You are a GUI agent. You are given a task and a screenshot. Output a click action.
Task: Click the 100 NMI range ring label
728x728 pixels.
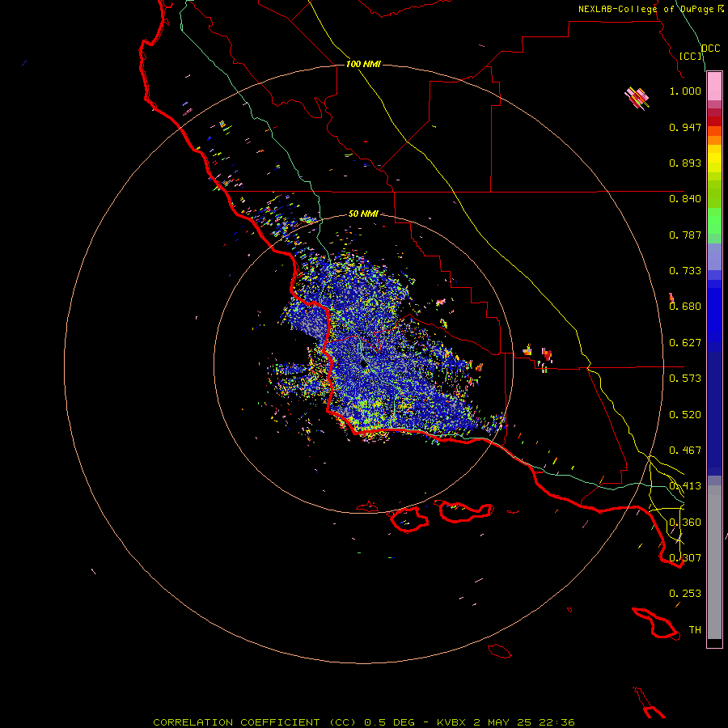[363, 64]
